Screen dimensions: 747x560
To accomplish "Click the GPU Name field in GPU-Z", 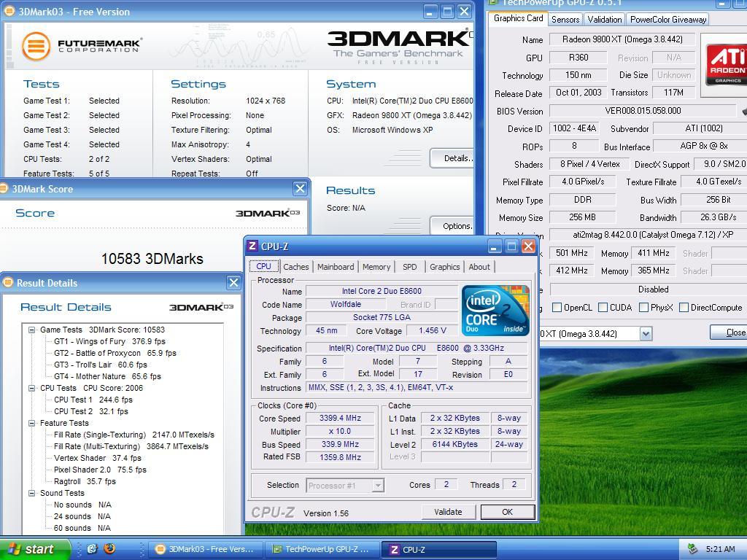I will coord(622,39).
